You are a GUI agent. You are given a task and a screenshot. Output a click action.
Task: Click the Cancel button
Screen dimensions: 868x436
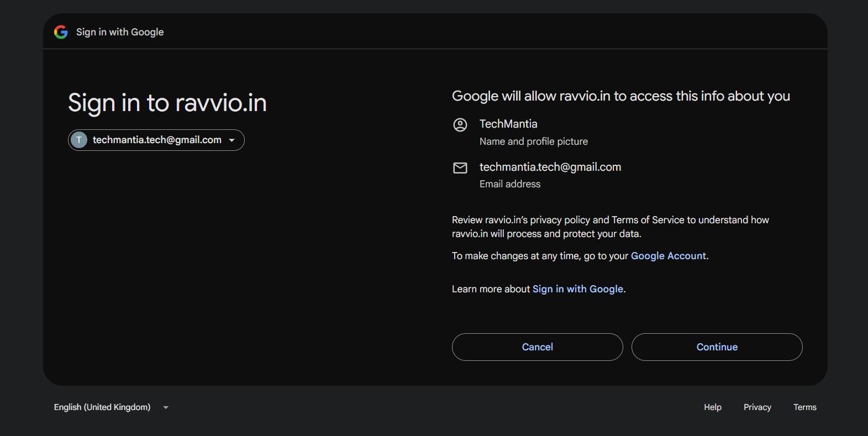537,347
